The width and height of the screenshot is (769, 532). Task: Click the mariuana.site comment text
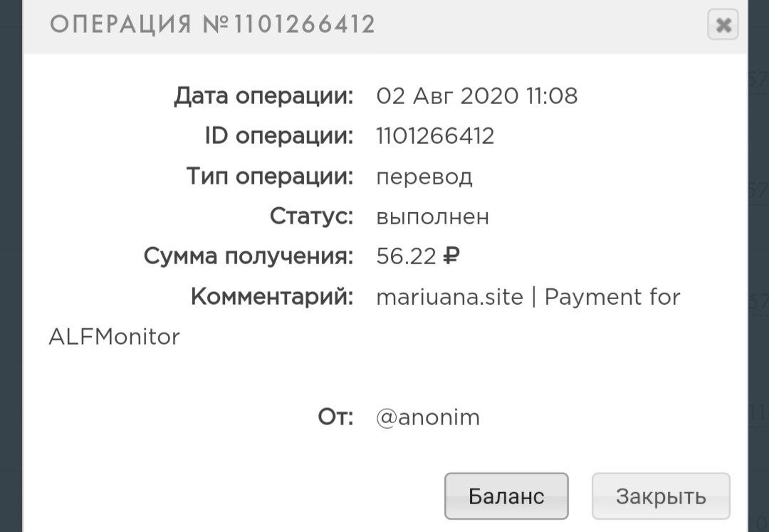[449, 296]
